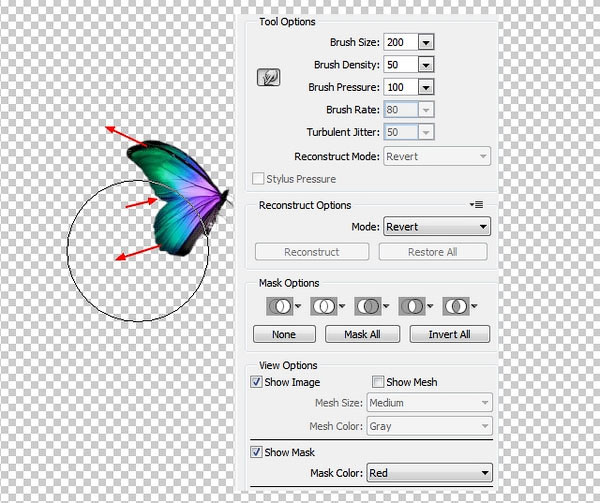Click the third Mask Options icon (Subtract from Selection)
Screen dimensions: 600x503
[367, 306]
